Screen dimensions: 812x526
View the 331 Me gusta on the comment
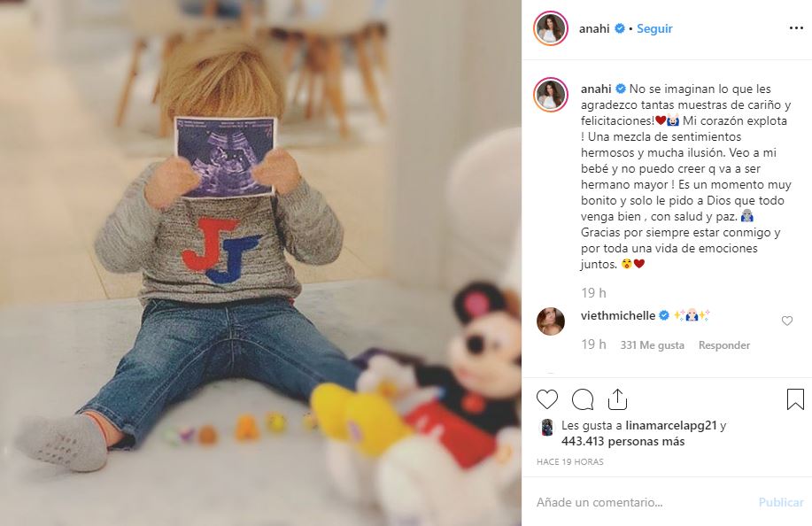pyautogui.click(x=652, y=344)
